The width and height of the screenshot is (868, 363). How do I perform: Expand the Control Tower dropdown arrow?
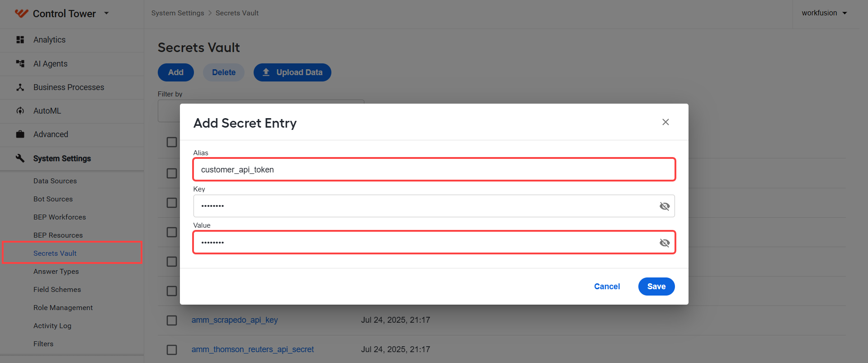[x=107, y=13]
